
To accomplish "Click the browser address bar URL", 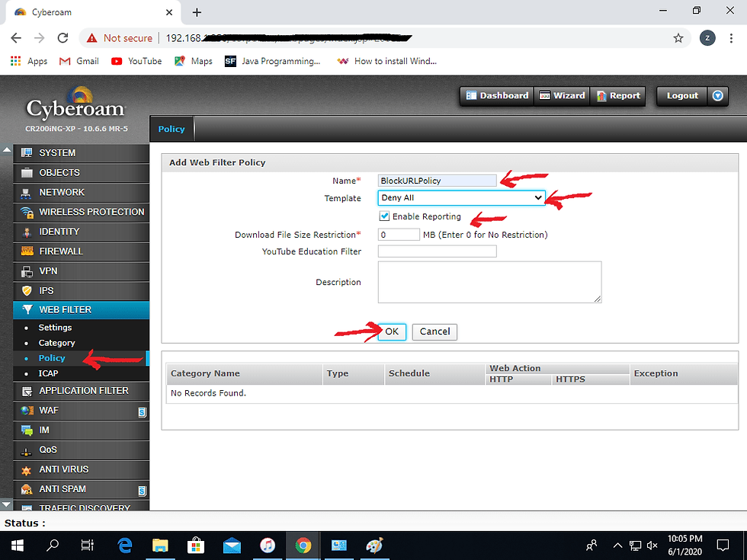I will [x=289, y=38].
